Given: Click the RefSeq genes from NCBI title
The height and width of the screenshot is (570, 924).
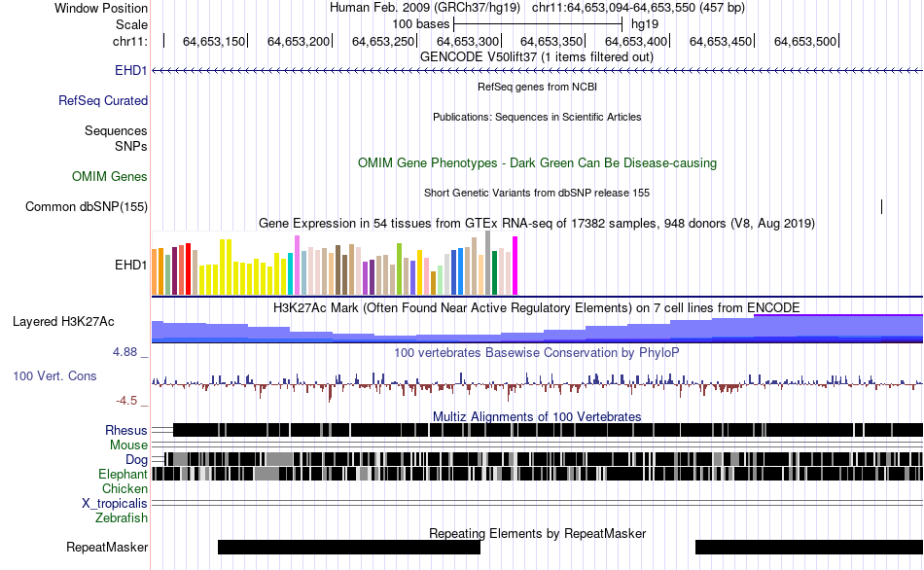Looking at the screenshot, I should pos(538,87).
